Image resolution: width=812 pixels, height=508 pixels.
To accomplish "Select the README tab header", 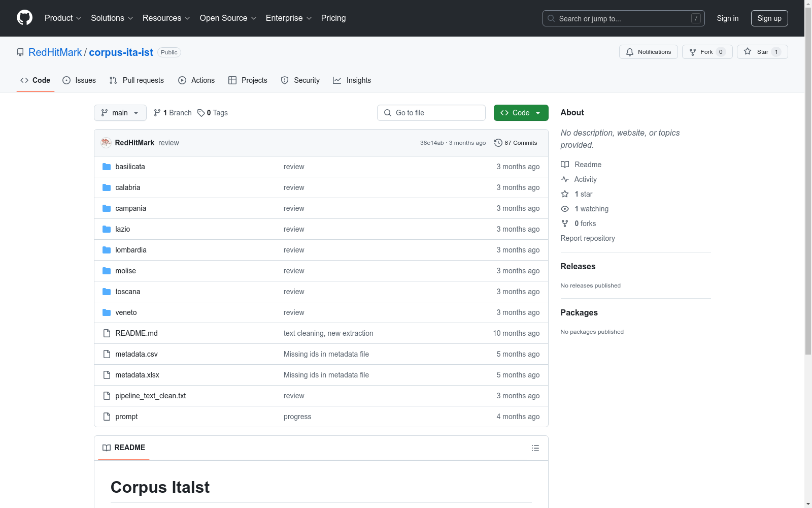I will pyautogui.click(x=124, y=448).
